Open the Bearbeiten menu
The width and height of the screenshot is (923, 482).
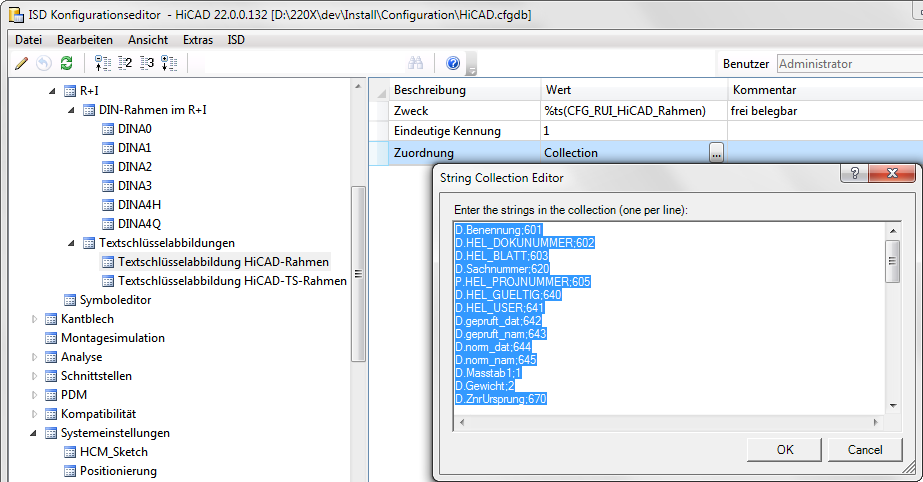tap(85, 40)
